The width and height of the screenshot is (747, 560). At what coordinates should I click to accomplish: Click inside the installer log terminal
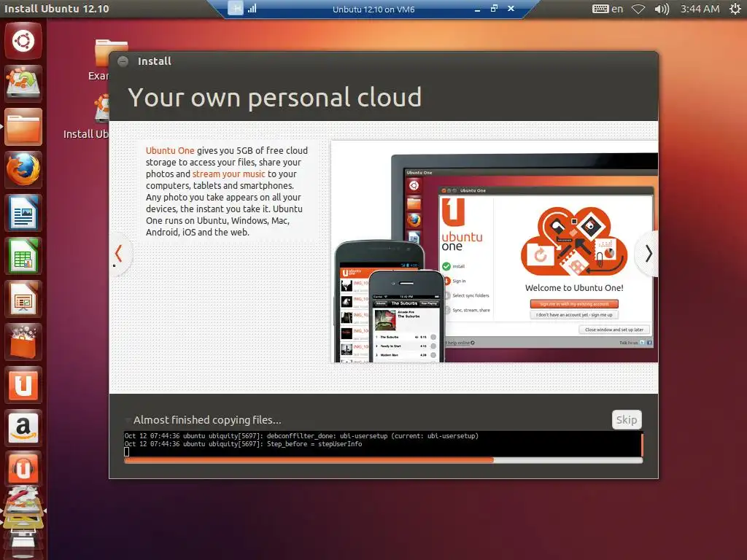(382, 444)
